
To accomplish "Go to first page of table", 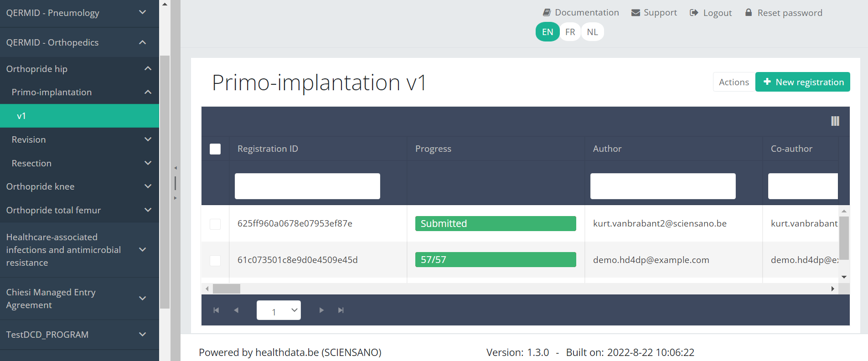I will click(x=216, y=310).
